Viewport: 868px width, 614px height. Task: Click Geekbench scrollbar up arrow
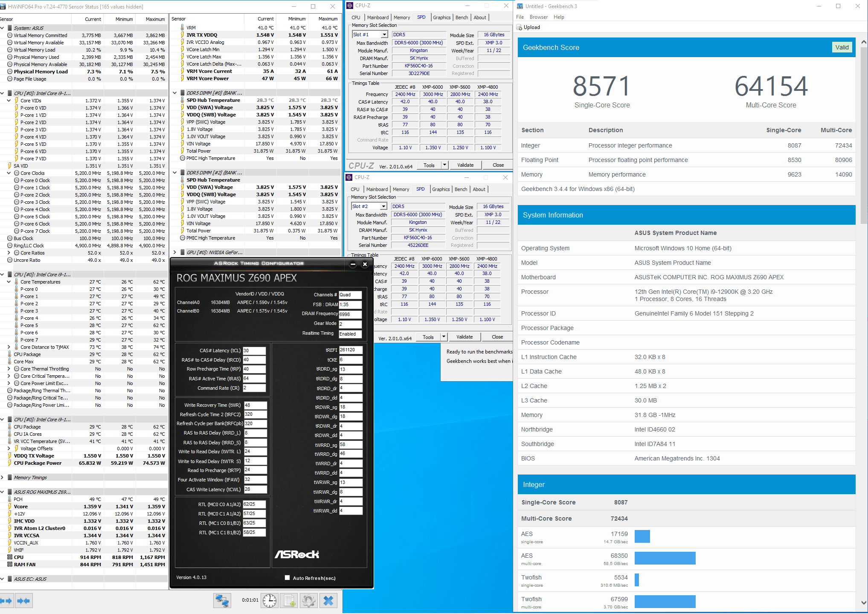pyautogui.click(x=864, y=42)
